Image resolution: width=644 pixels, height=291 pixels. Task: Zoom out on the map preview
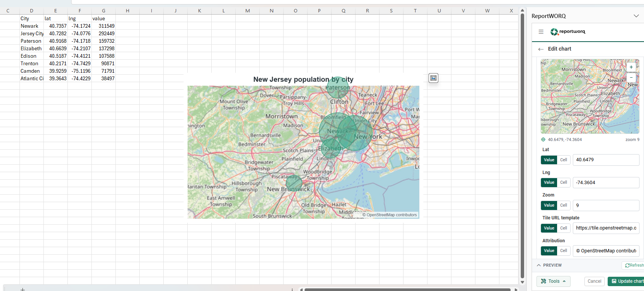pos(631,77)
